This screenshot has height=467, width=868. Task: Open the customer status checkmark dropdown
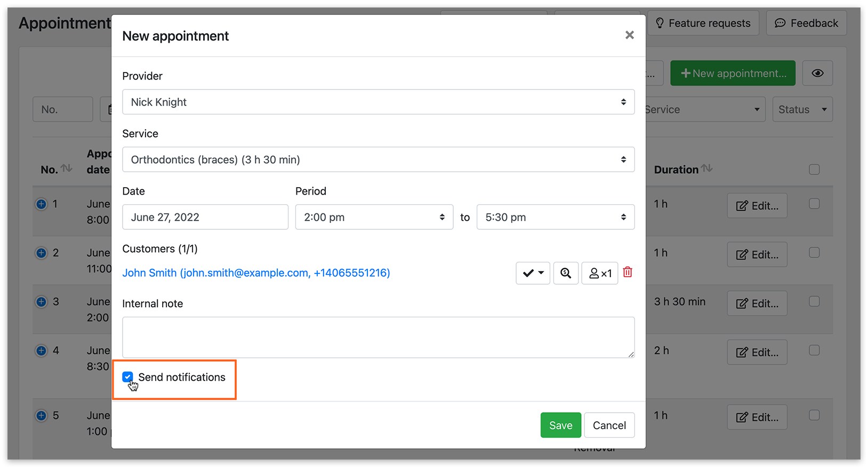point(533,273)
